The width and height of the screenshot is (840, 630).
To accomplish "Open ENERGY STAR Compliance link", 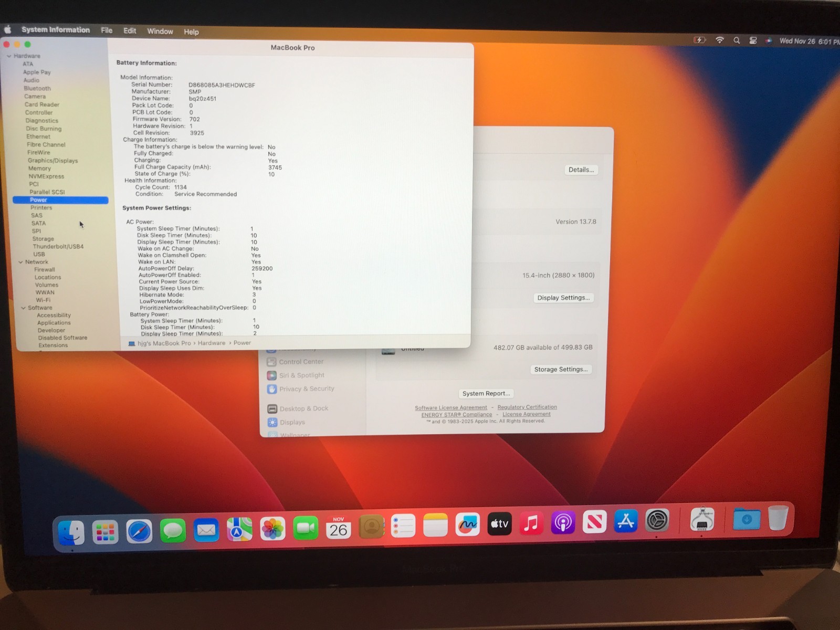I will 457,415.
